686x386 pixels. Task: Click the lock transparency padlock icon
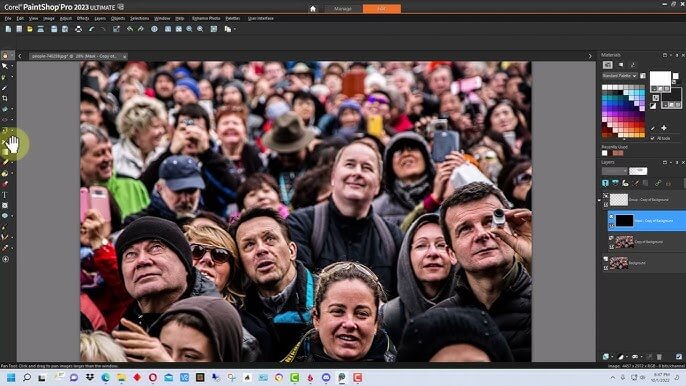pyautogui.click(x=668, y=183)
